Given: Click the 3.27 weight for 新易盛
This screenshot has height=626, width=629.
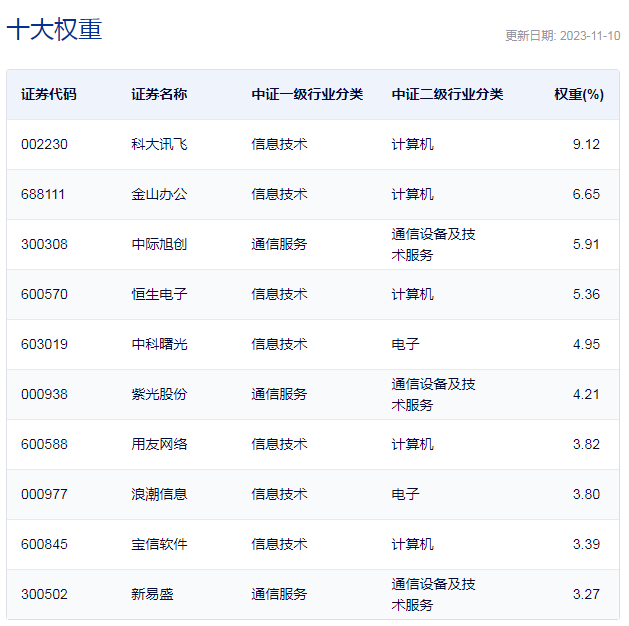Looking at the screenshot, I should click(x=586, y=594).
